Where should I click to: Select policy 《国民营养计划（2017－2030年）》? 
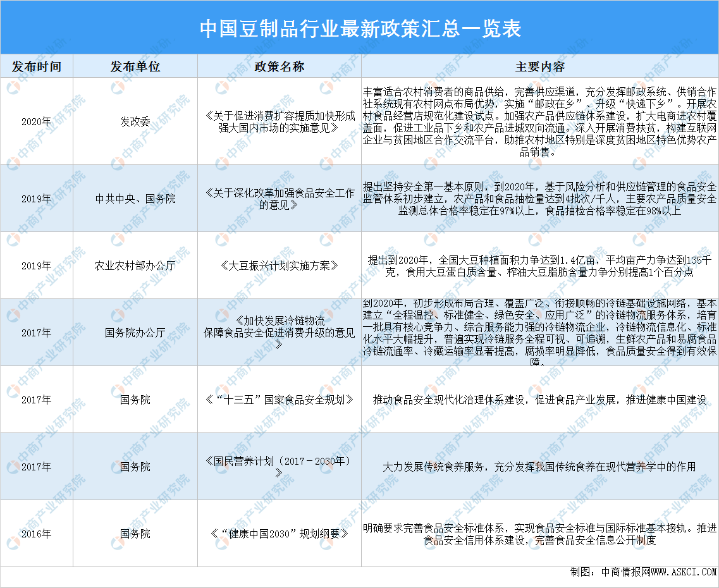(x=280, y=466)
